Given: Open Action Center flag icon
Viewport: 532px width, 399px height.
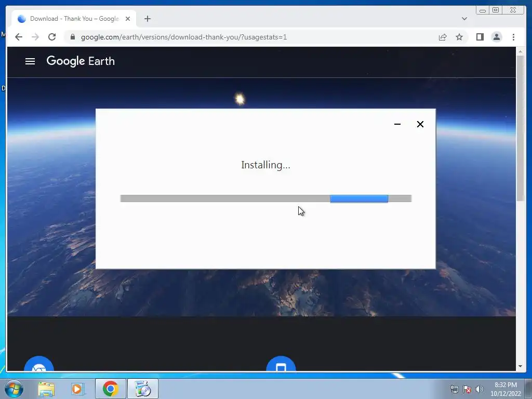Looking at the screenshot, I should tap(467, 389).
